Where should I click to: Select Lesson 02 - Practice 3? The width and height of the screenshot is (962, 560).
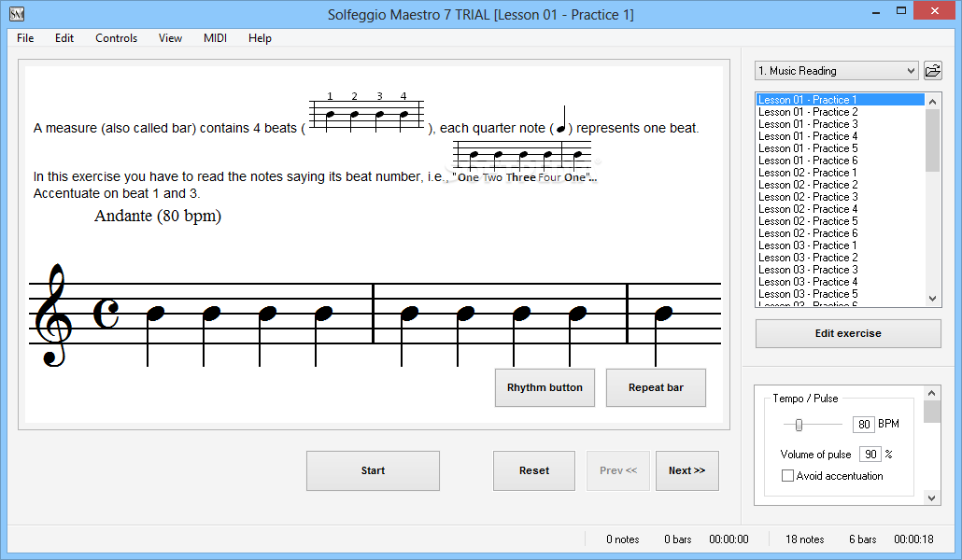pyautogui.click(x=840, y=197)
